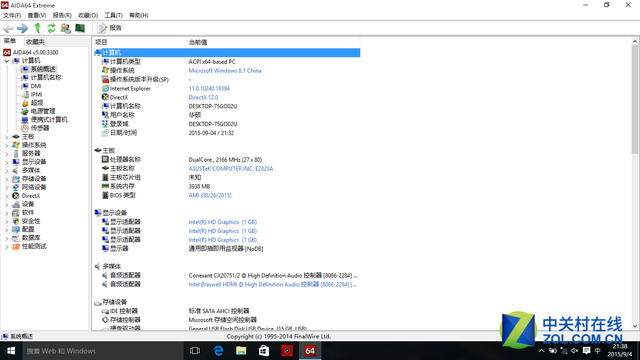The height and width of the screenshot is (360, 640).
Task: Expand the 操作系统 tree node
Action: (x=7, y=145)
